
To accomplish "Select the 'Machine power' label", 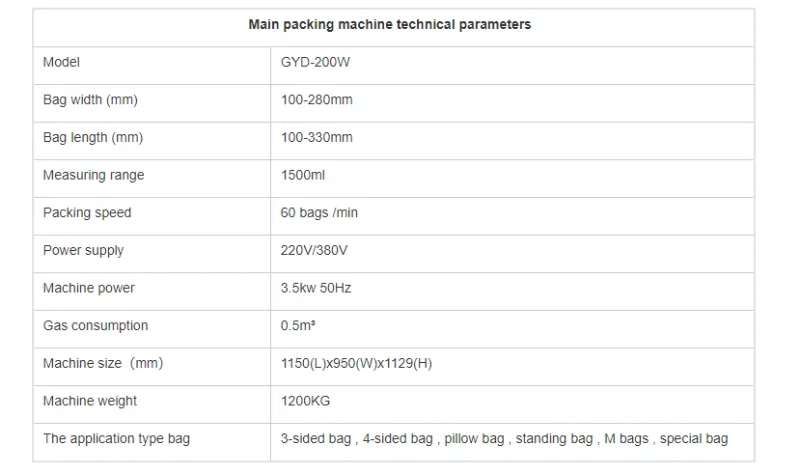I will [x=89, y=288].
